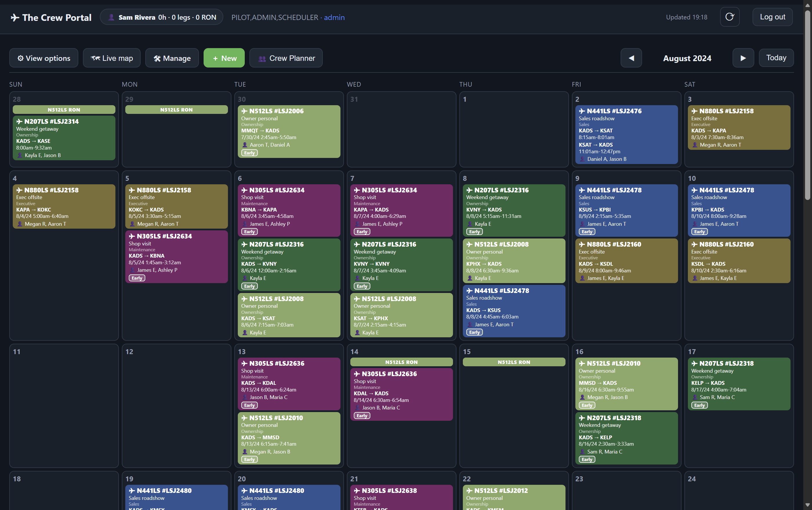Image resolution: width=812 pixels, height=510 pixels.
Task: Click plane icon on Aug 22 N512LS #LSJ2012 card
Action: 470,491
